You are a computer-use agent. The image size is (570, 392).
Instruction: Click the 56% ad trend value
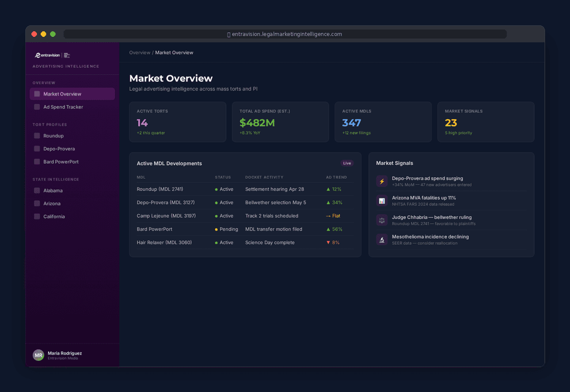335,230
